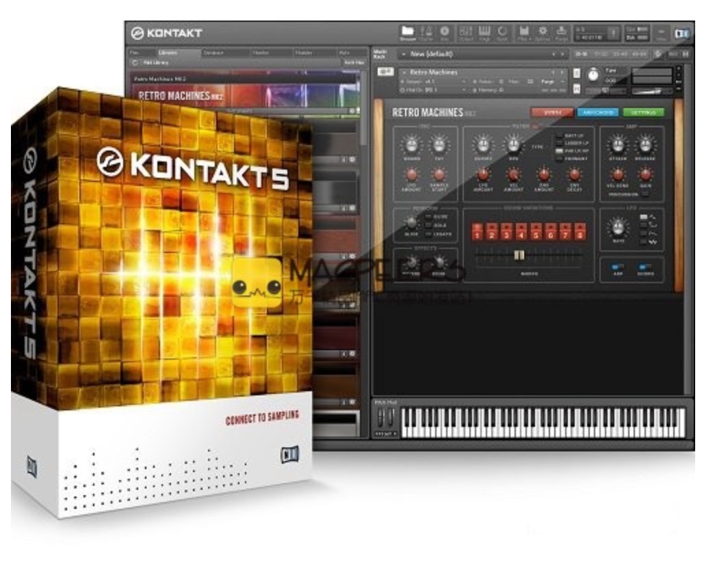Toggle the Browser folder icon in toolbar
The height and width of the screenshot is (565, 728).
click(x=407, y=33)
